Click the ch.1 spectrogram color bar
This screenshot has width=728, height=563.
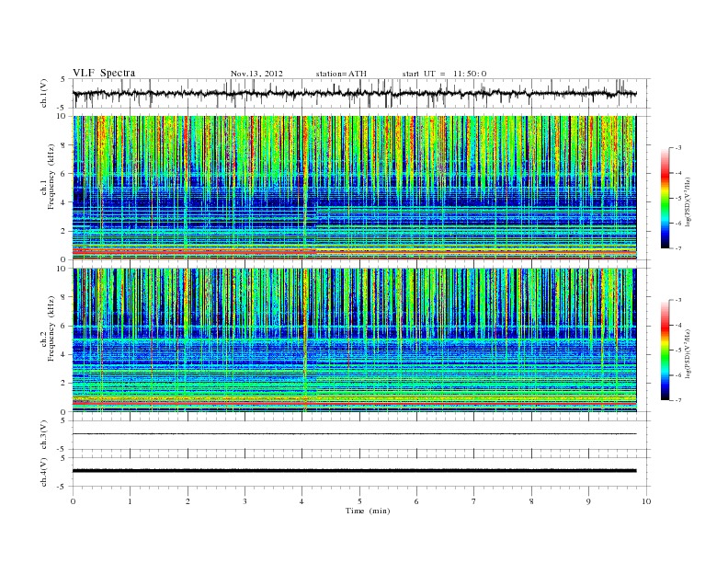[665, 198]
